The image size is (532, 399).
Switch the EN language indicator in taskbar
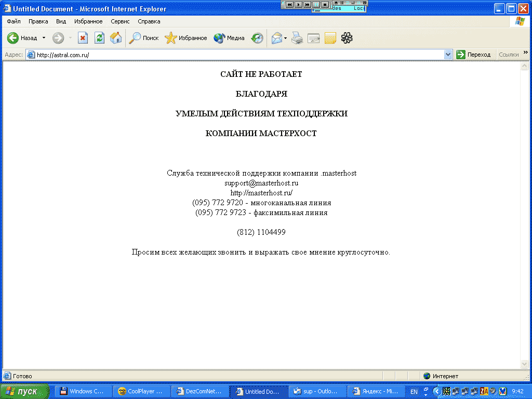(x=414, y=391)
